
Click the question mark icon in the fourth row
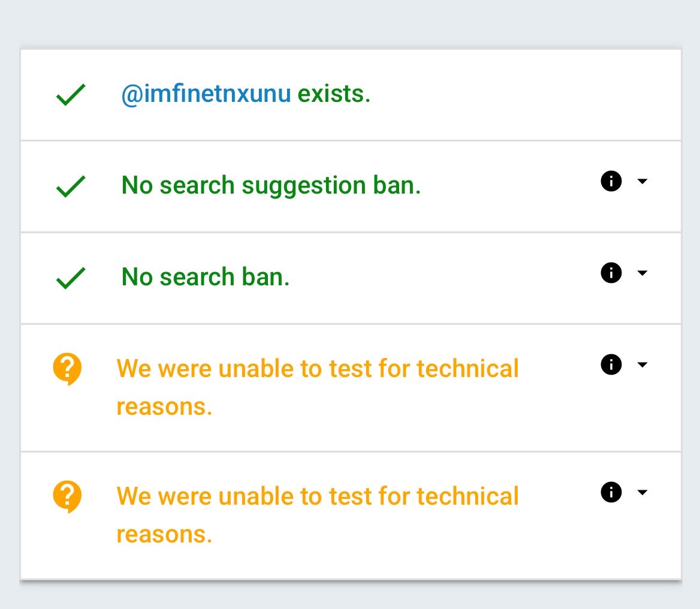point(67,368)
